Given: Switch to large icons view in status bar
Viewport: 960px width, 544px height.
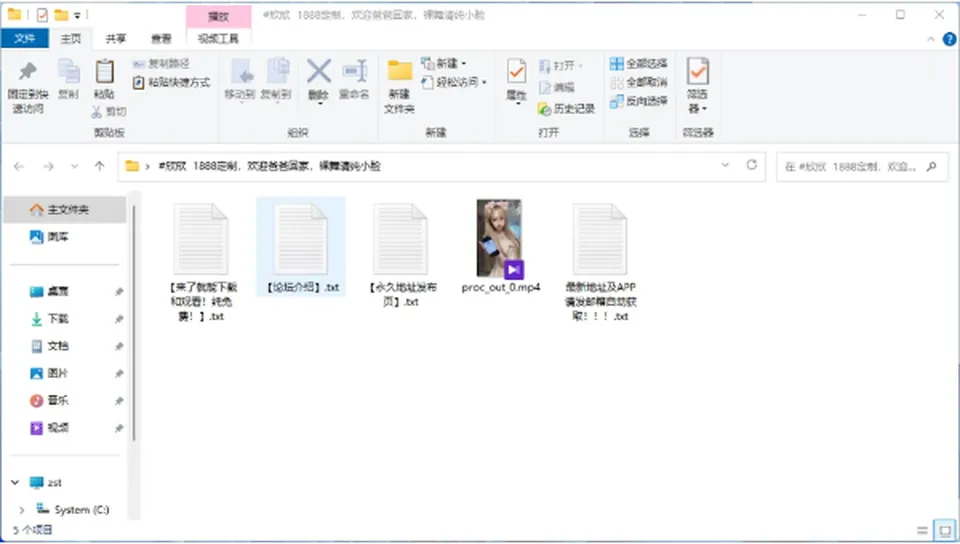Looking at the screenshot, I should (x=945, y=531).
